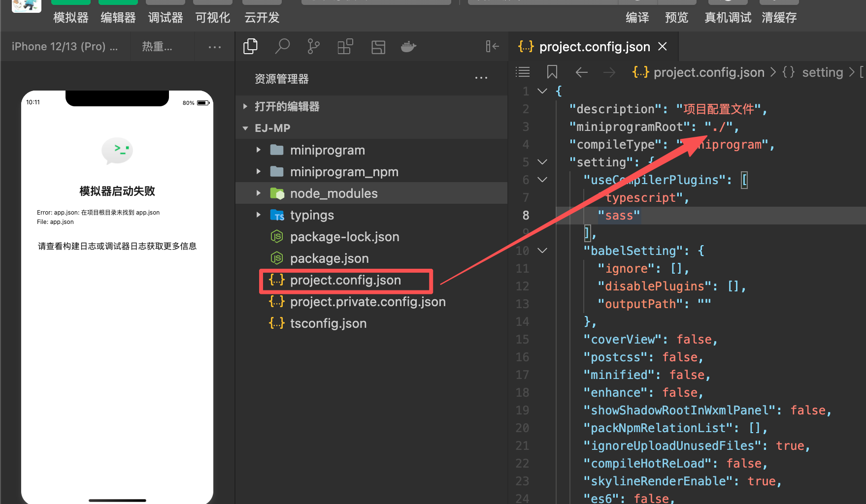Toggle the editor outline list icon

523,72
